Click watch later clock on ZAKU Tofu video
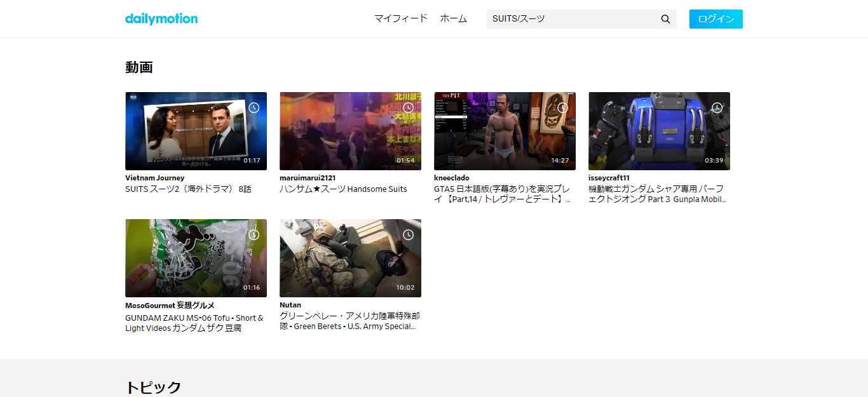Screen dimensions: 868x397 pos(254,235)
